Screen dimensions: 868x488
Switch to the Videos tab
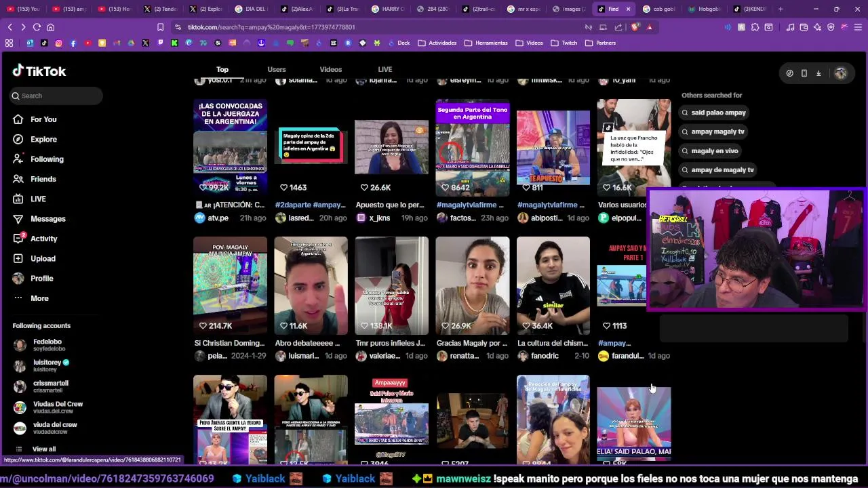331,69
